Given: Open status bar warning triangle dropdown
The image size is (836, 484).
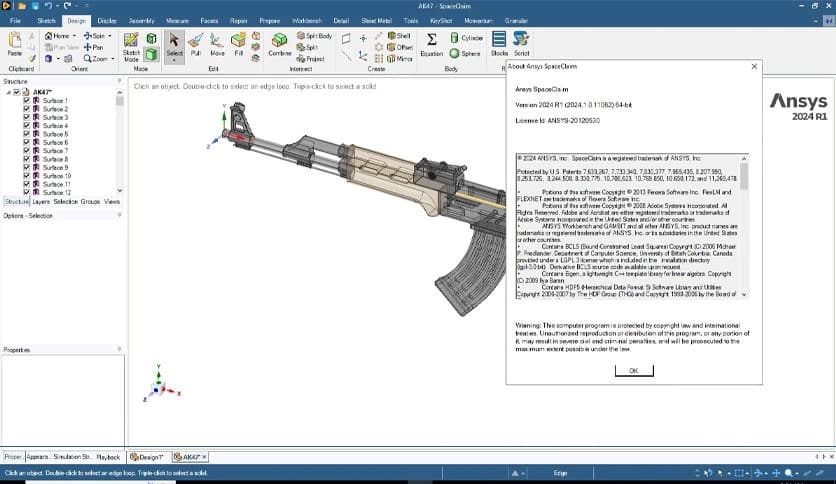Looking at the screenshot, I should click(518, 473).
